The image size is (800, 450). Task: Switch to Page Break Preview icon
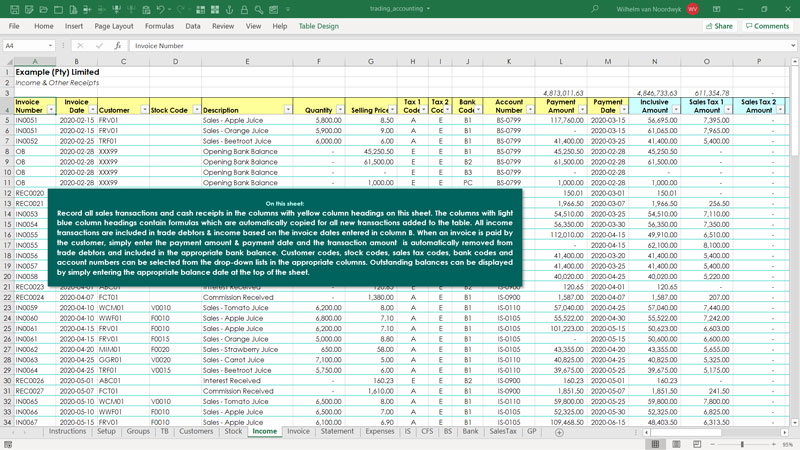coord(697,444)
